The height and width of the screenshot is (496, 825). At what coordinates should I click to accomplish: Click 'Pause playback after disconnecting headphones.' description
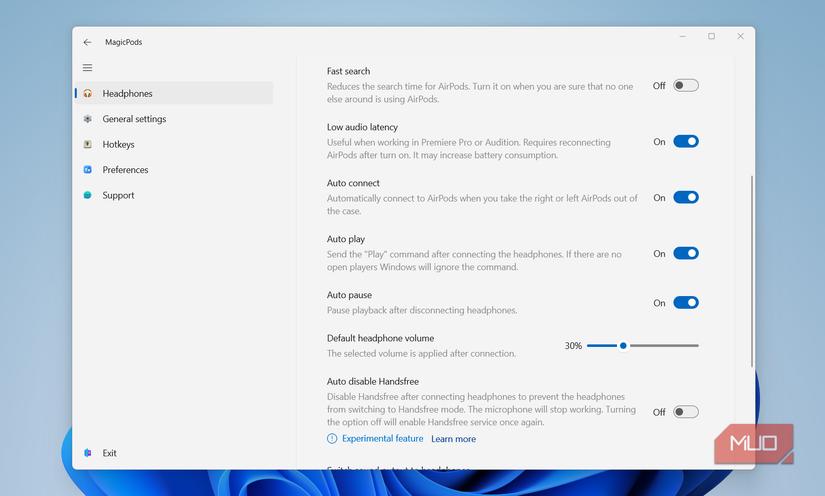tap(422, 310)
